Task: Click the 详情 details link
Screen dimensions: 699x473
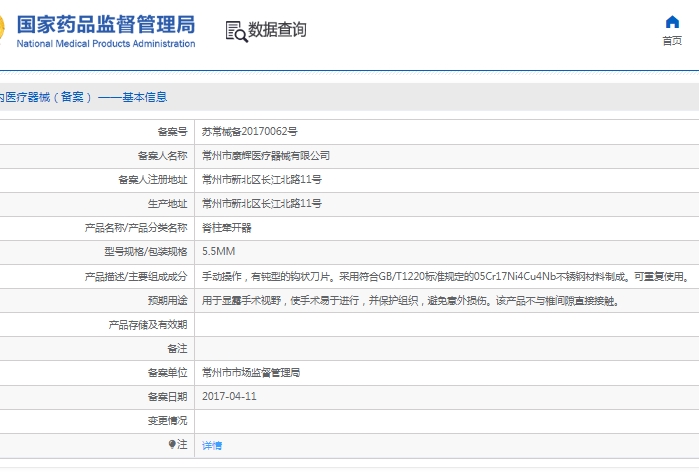Action: [x=212, y=445]
